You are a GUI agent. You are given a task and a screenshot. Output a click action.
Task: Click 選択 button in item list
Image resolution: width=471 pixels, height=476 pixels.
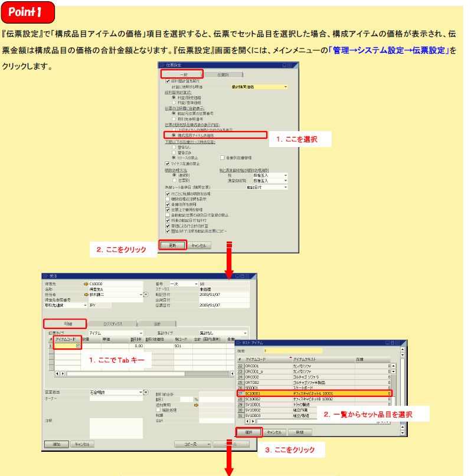click(x=249, y=432)
